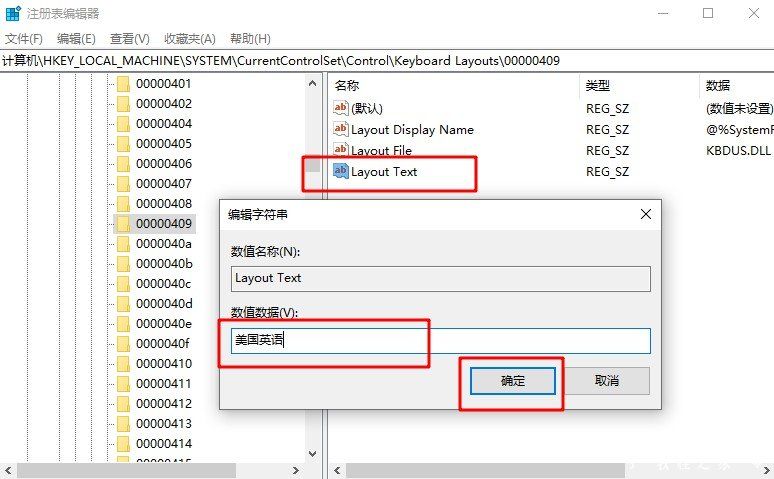The image size is (774, 479).
Task: Open the 收藏夹(A) menu
Action: (x=190, y=39)
